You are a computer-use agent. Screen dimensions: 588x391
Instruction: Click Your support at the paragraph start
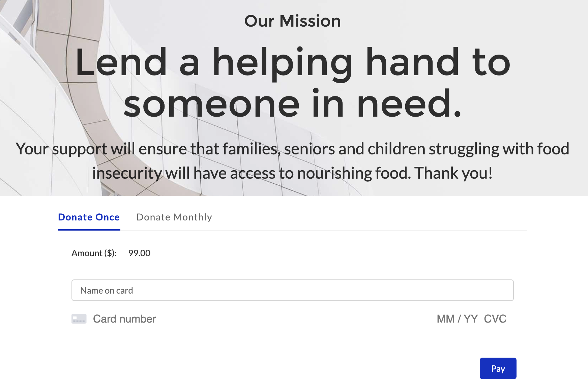pos(61,149)
